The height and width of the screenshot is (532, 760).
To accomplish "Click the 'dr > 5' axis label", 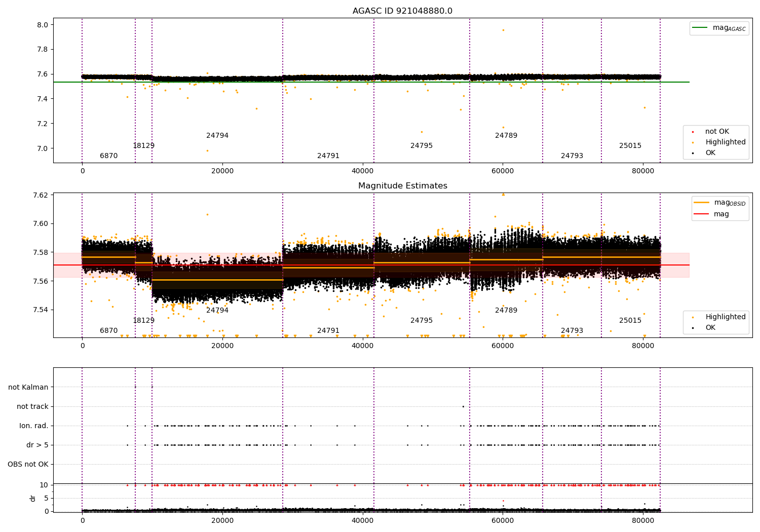I will click(x=37, y=445).
